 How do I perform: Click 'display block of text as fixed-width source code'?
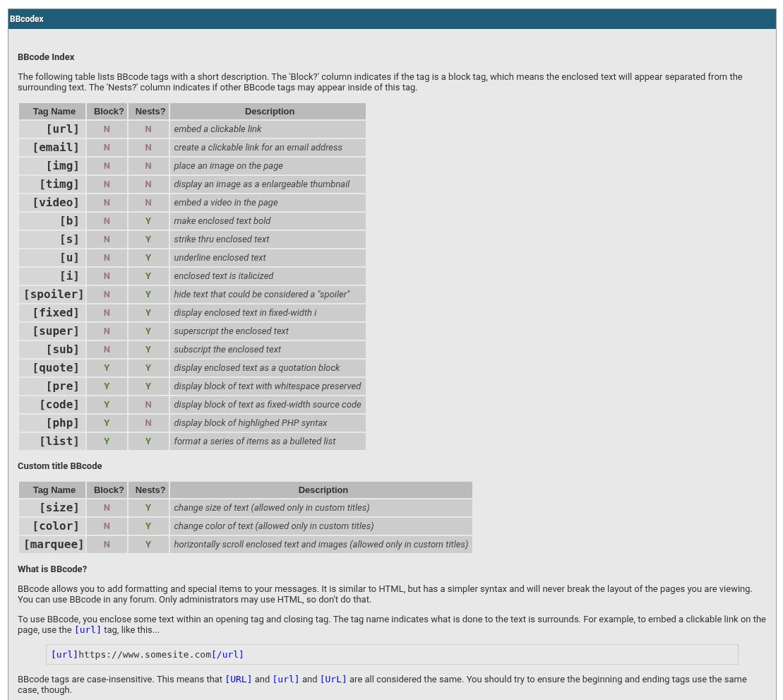267,405
